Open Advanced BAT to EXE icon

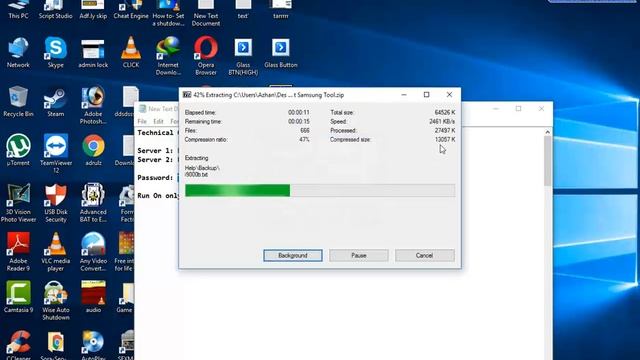(x=93, y=203)
